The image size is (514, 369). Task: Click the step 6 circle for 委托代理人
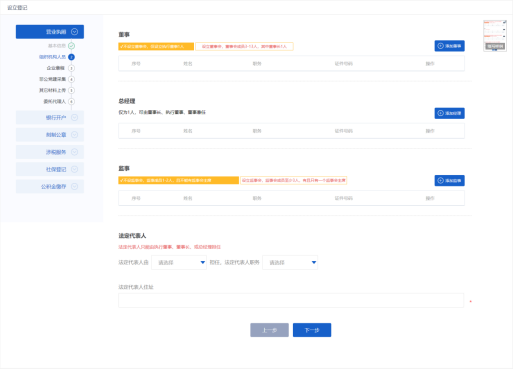pyautogui.click(x=71, y=101)
